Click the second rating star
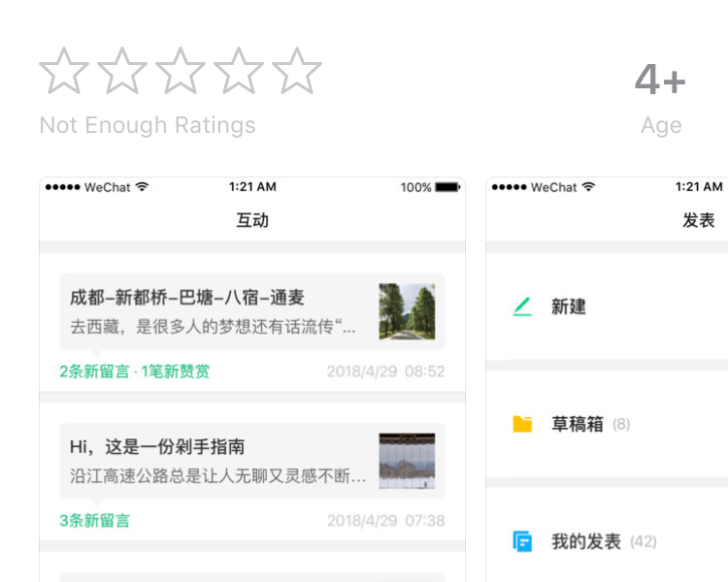Viewport: 728px width, 582px height. (122, 72)
